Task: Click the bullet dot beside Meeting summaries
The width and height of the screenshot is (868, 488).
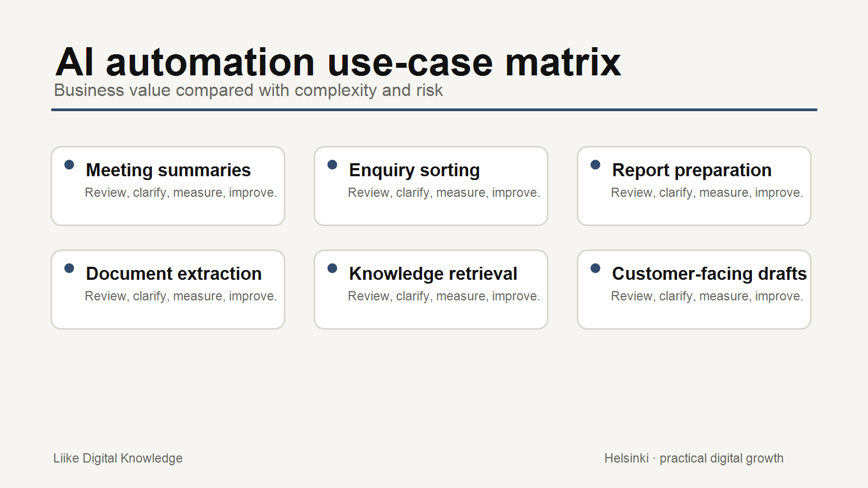Action: [69, 165]
